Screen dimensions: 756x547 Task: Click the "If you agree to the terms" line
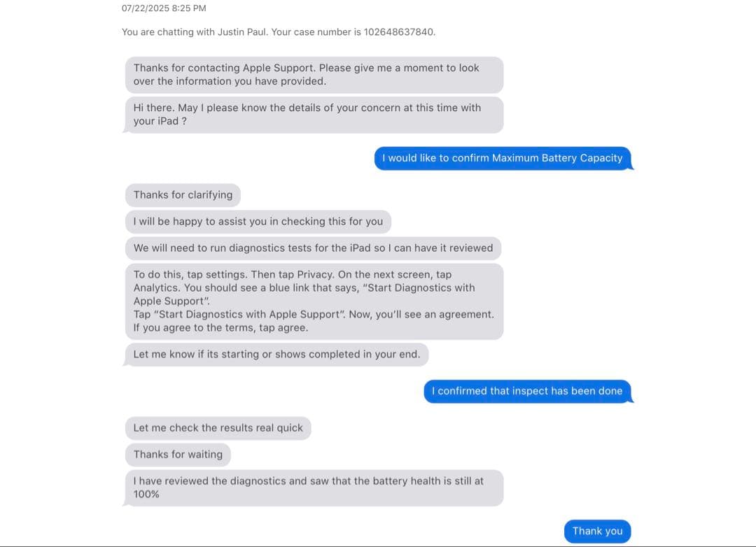point(220,328)
